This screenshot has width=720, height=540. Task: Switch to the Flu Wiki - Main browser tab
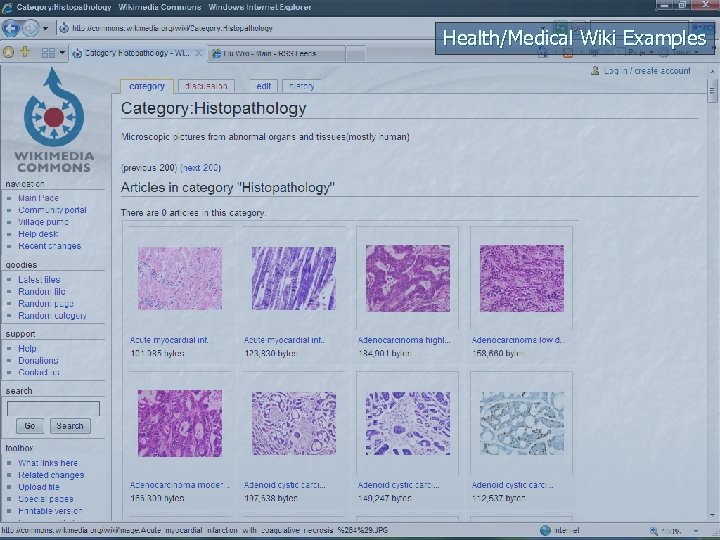point(276,54)
